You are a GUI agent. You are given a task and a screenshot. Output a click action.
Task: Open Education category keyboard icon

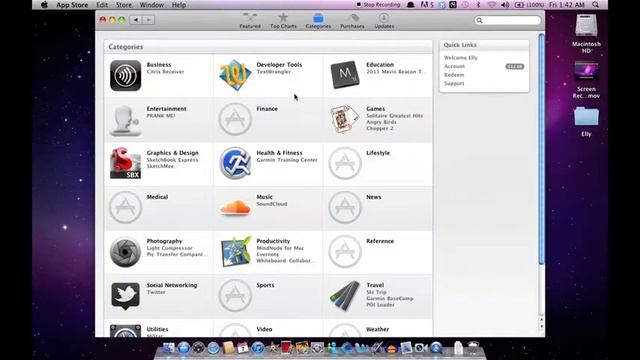pyautogui.click(x=345, y=75)
